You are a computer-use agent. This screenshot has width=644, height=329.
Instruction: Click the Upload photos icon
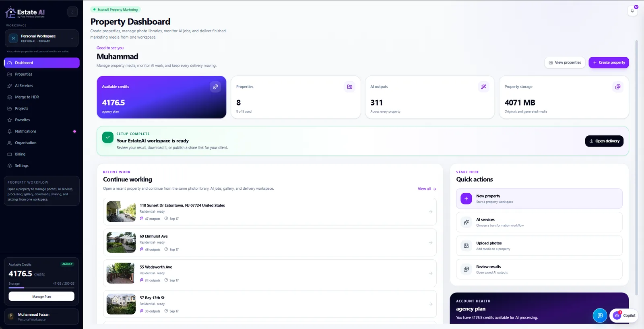point(466,246)
